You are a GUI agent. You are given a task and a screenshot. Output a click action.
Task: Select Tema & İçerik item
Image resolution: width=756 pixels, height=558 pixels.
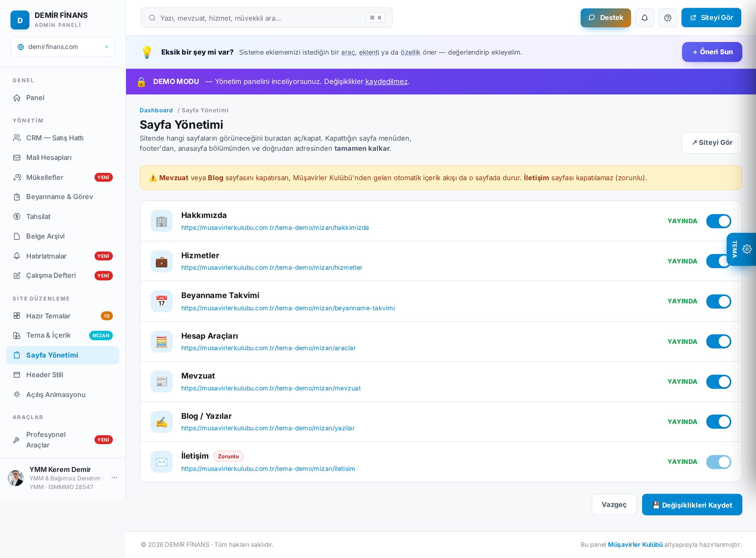(x=63, y=335)
